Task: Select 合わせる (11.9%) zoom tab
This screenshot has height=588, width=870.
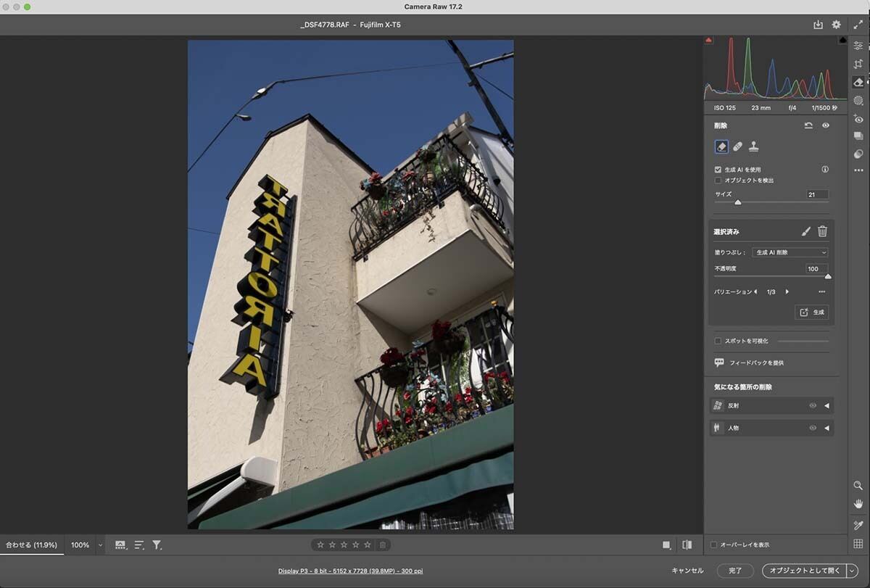Action: pos(31,544)
